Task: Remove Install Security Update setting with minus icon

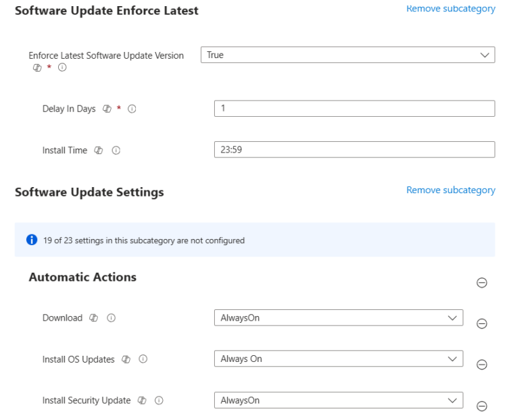Action: [x=482, y=406]
